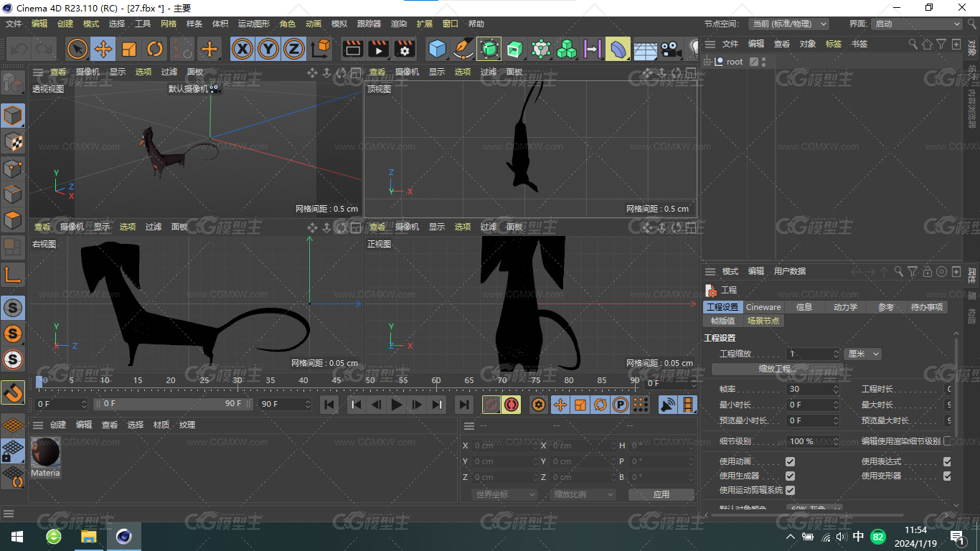Toggle 使用运动剪辑系统 checkbox

tap(790, 490)
